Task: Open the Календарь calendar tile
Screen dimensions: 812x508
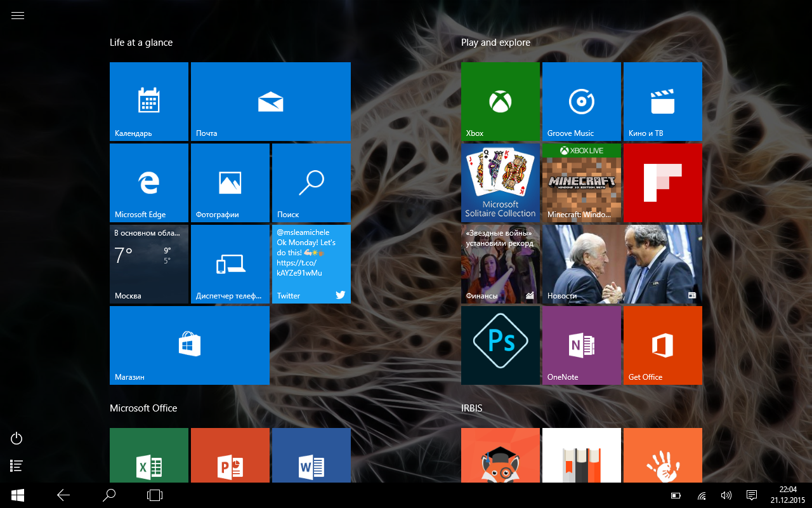Action: pyautogui.click(x=149, y=101)
